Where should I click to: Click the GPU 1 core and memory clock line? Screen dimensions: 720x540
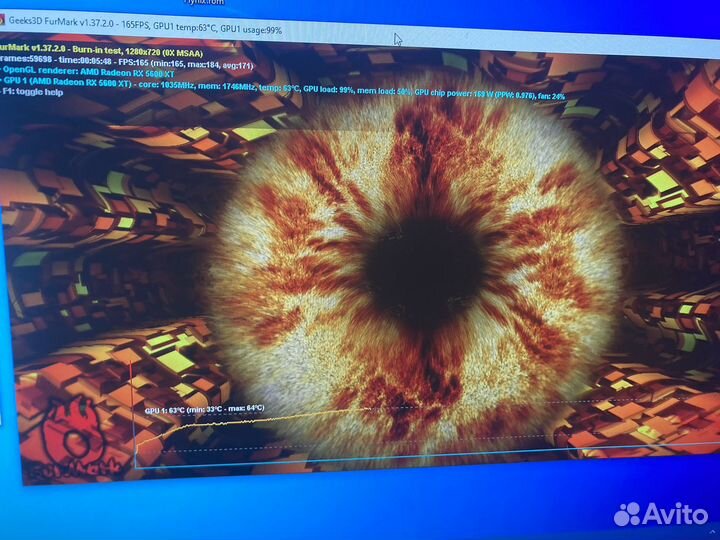283,88
